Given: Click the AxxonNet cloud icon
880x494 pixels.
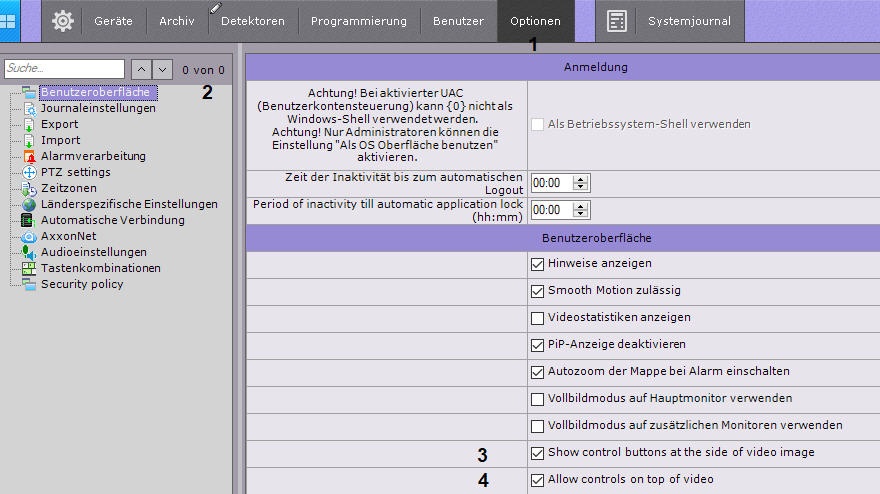Looking at the screenshot, I should pos(29,236).
